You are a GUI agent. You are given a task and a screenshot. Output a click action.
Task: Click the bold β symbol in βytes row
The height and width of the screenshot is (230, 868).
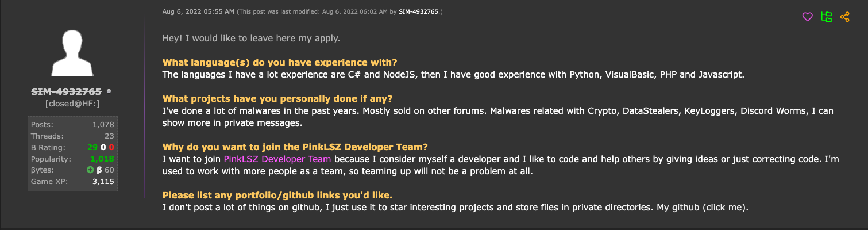[x=99, y=170]
